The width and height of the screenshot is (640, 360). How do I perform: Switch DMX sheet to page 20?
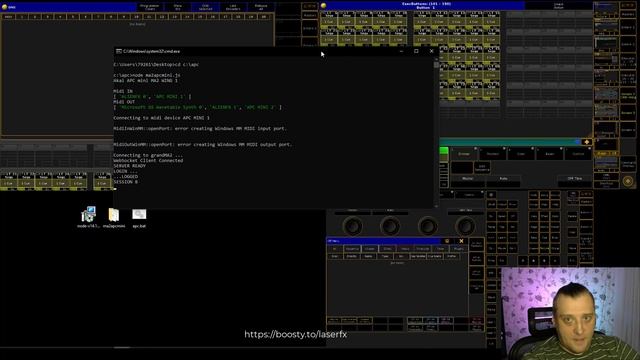point(264,17)
